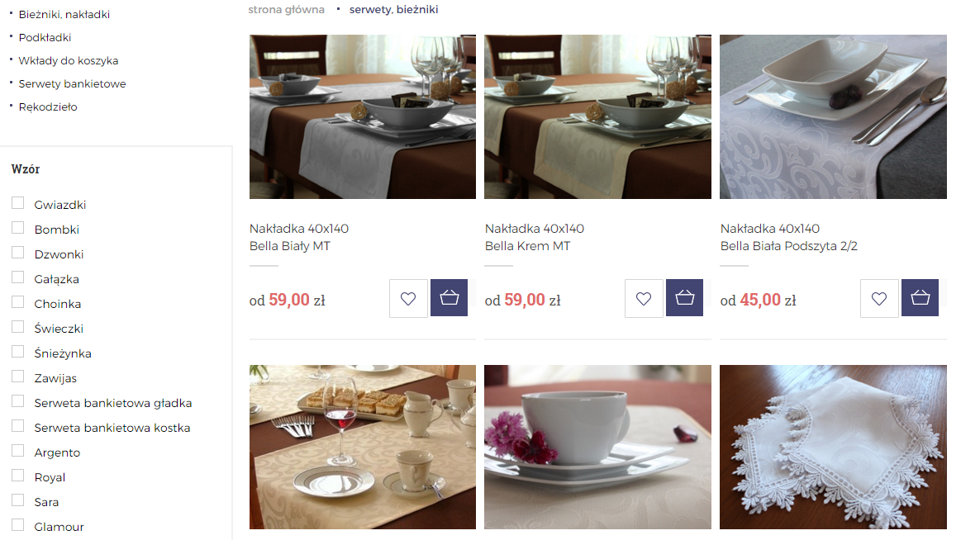Viewport: 980px width, 540px height.
Task: Open Nakładka 40x140 Bella Krem MT title
Action: [535, 237]
